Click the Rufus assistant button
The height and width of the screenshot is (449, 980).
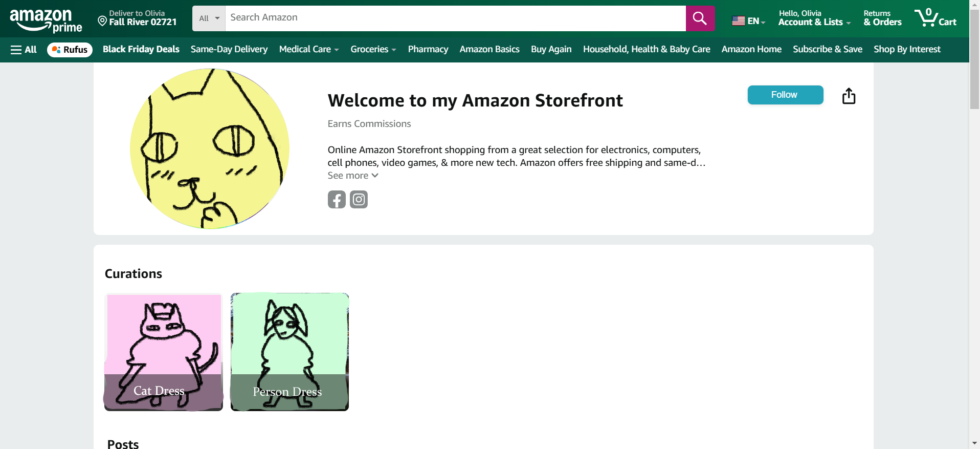[70, 50]
